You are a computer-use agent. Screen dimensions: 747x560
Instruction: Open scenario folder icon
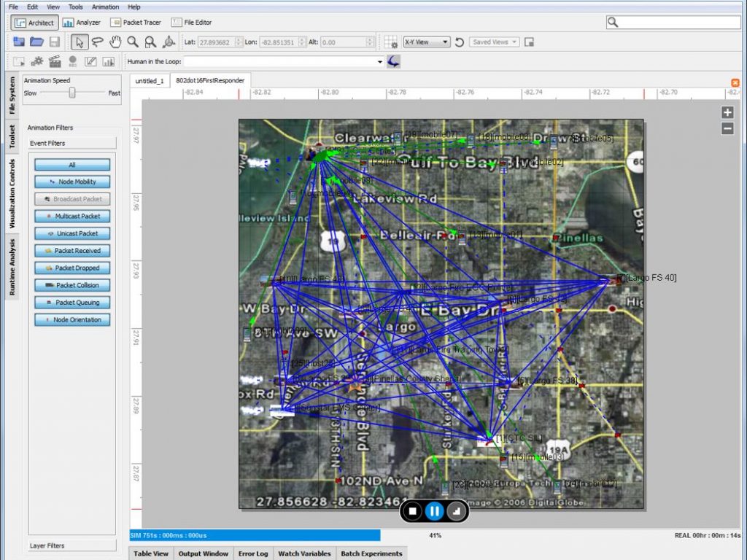(36, 42)
